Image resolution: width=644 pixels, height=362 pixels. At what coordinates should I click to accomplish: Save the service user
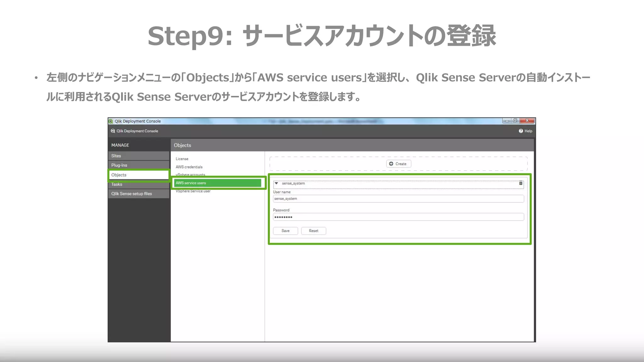286,231
